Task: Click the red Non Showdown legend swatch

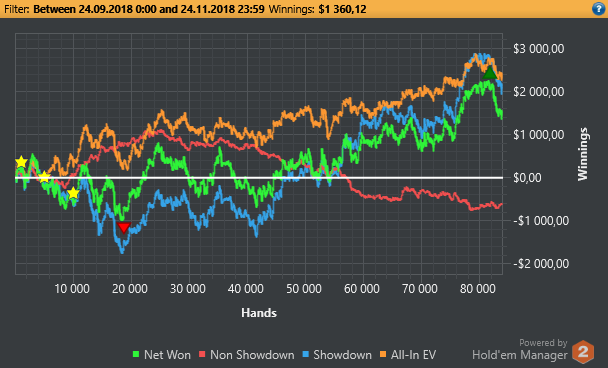Action: coord(202,354)
